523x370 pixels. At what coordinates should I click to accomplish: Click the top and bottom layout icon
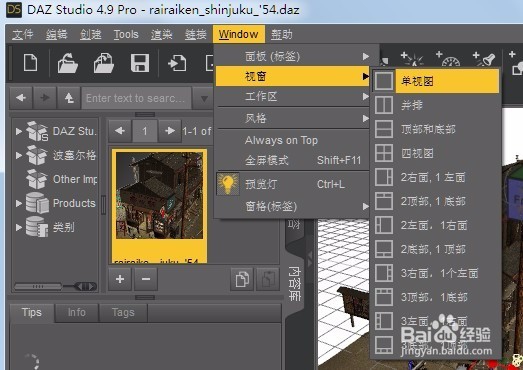(384, 129)
